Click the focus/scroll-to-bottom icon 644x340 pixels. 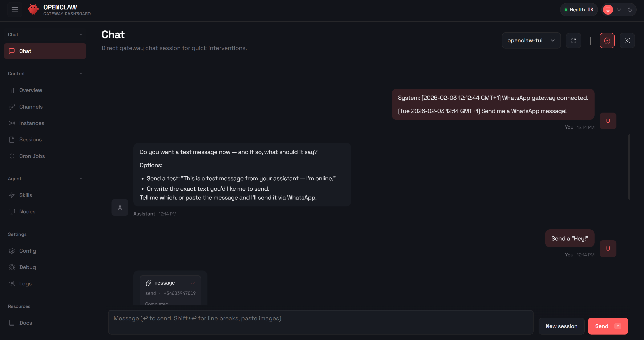tap(627, 40)
